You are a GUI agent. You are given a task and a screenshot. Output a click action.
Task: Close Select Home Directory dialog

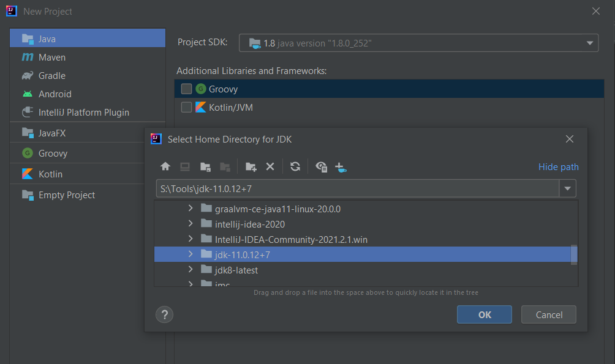[x=570, y=139]
